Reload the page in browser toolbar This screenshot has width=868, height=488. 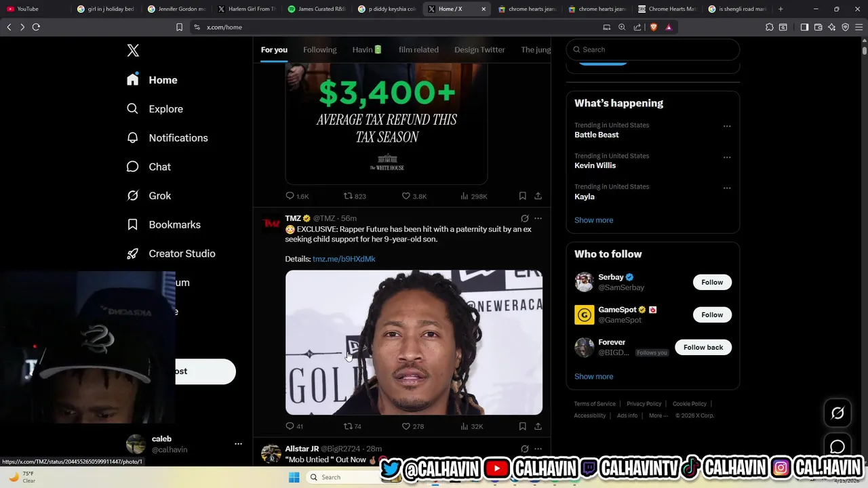(x=36, y=27)
